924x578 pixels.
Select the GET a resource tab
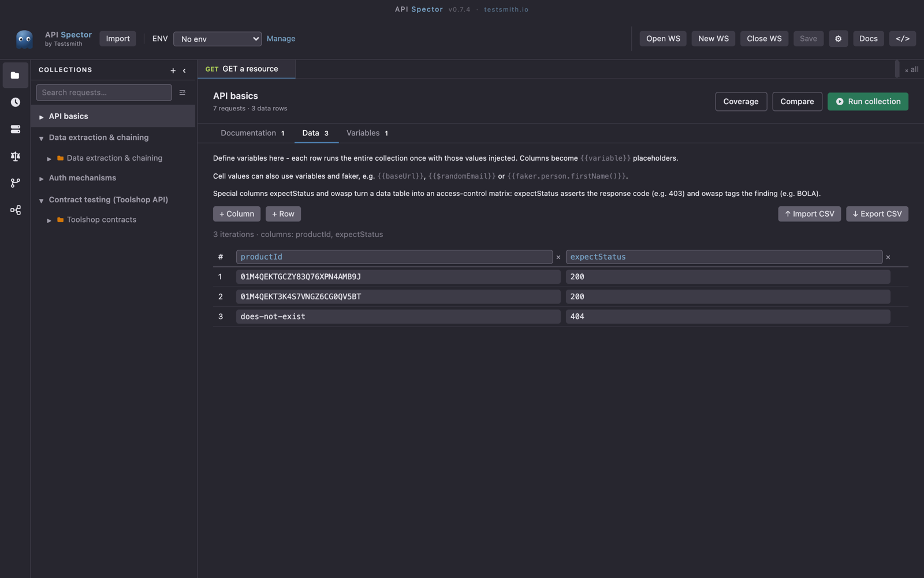pyautogui.click(x=246, y=69)
